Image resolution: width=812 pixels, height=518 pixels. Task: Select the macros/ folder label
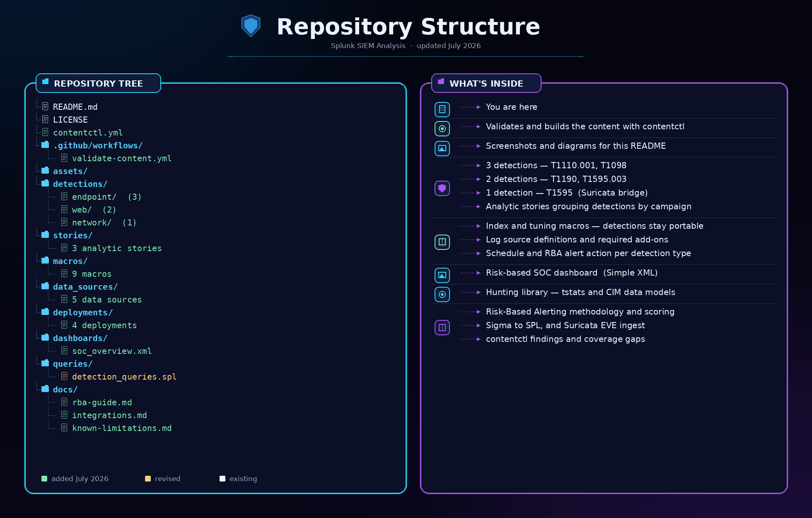pyautogui.click(x=70, y=261)
